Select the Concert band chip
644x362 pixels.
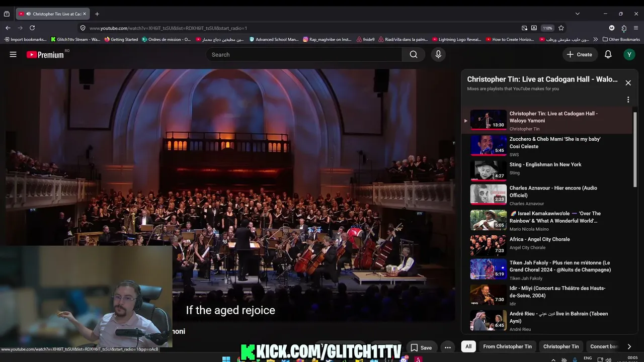tap(604, 346)
